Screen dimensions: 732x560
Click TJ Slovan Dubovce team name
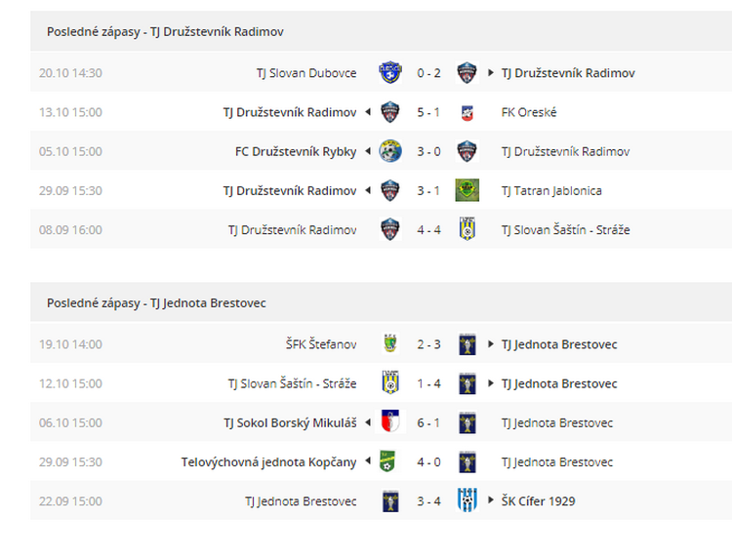point(306,73)
